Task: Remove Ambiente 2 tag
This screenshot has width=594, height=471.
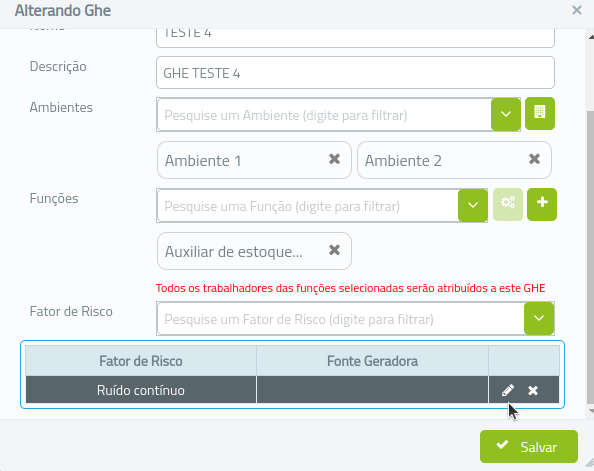Action: 534,159
